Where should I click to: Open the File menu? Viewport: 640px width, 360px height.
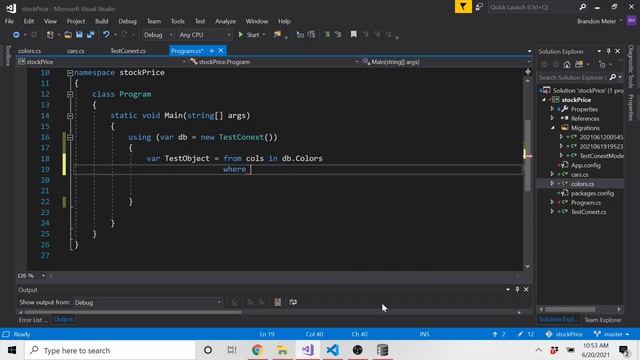[x=9, y=21]
